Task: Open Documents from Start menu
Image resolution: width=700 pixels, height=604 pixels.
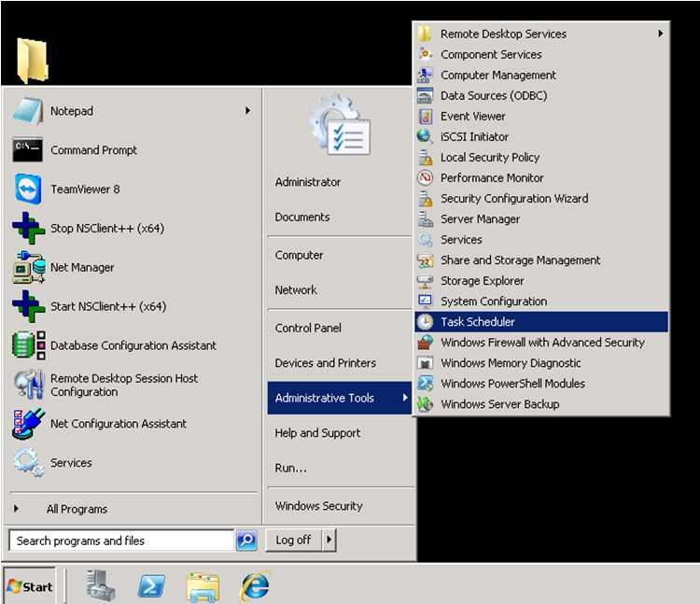Action: (302, 217)
